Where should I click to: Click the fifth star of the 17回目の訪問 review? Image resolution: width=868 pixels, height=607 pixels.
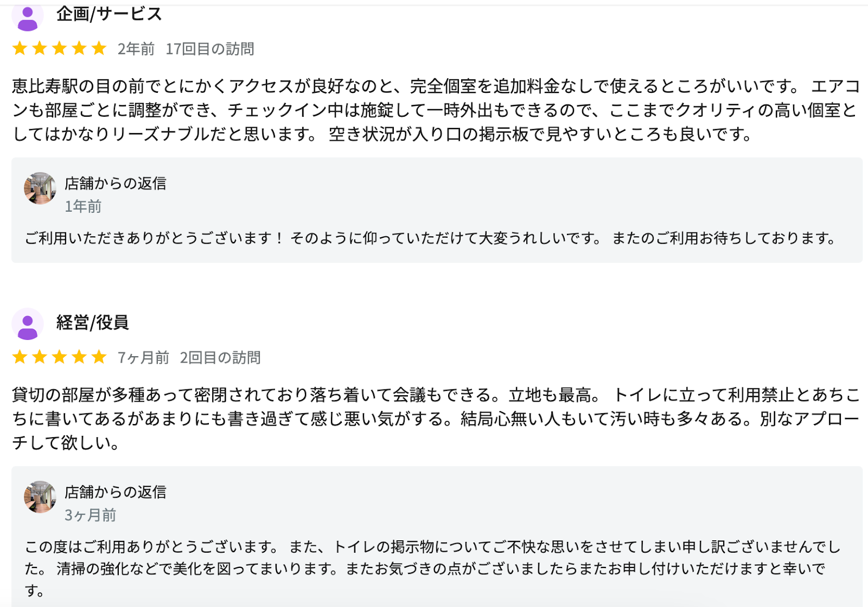point(99,48)
